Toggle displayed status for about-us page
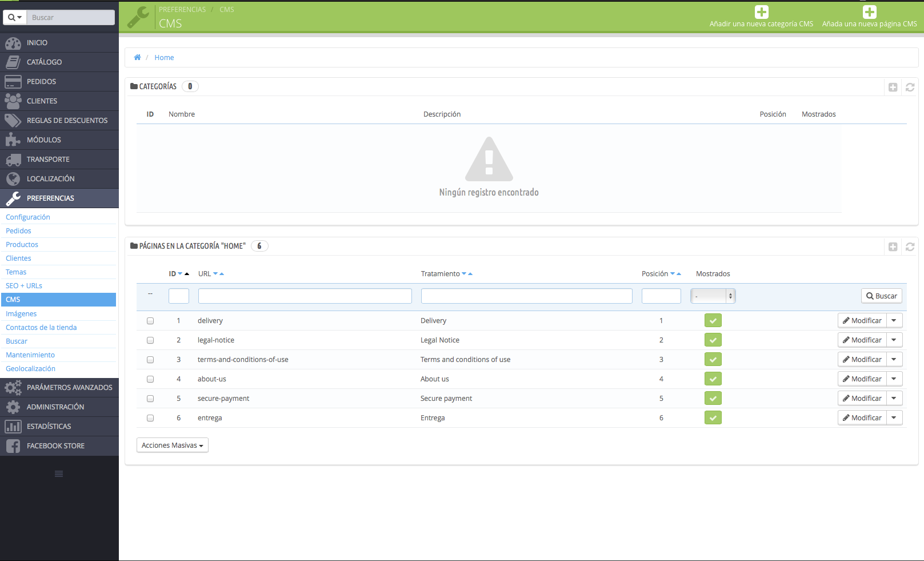Viewport: 924px width, 561px height. click(713, 379)
